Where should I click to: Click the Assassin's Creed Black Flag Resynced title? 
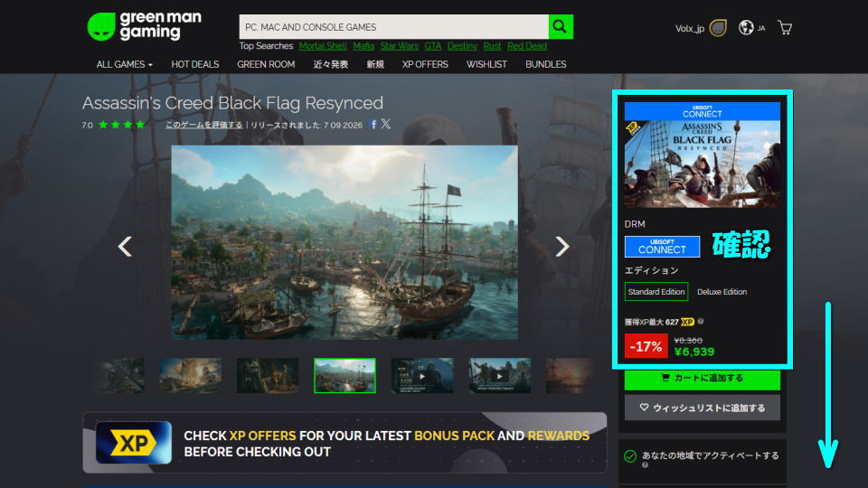232,103
